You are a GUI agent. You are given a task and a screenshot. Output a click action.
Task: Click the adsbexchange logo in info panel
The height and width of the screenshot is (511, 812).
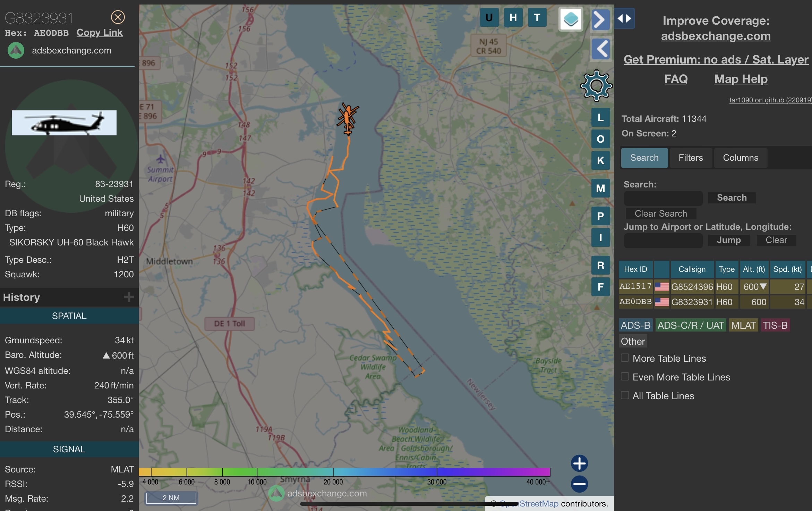pos(16,51)
